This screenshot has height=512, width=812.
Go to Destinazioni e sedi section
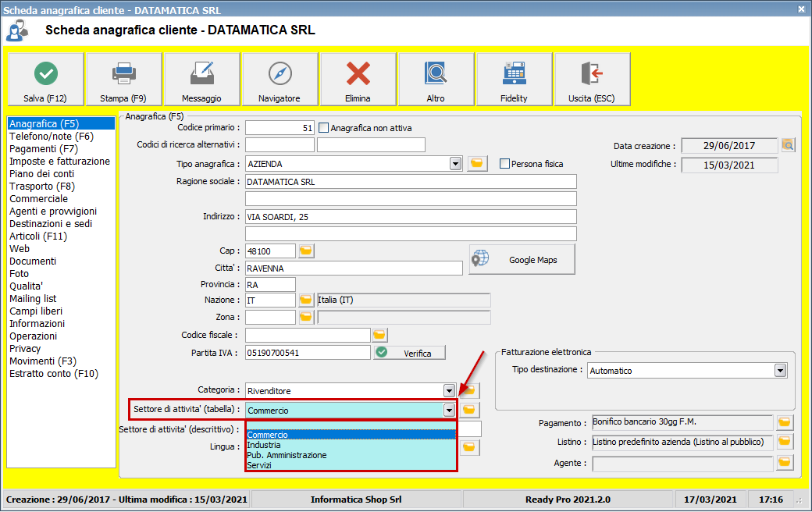coord(61,224)
